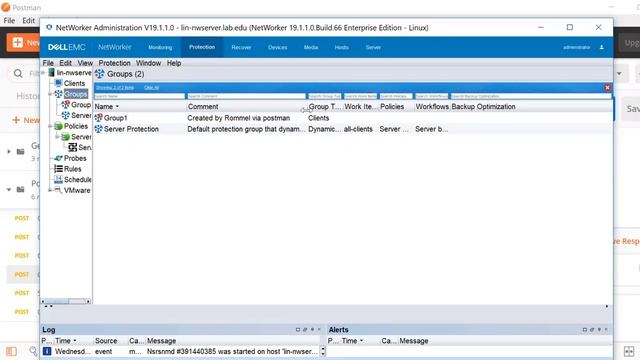640x360 pixels.
Task: Open the Help menu
Action: click(x=174, y=63)
